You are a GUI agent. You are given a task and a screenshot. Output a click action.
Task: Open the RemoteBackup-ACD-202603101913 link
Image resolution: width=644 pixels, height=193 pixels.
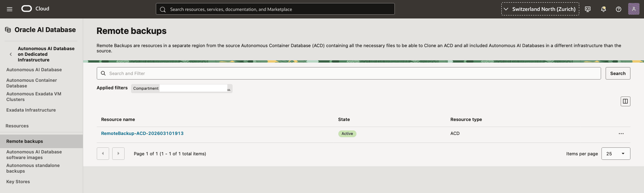point(142,133)
